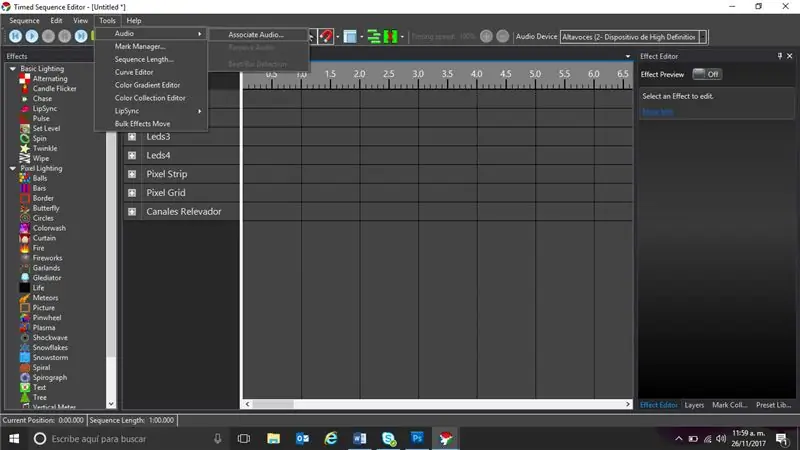This screenshot has height=450, width=800.
Task: Expand the Leds3 row
Action: tap(132, 137)
